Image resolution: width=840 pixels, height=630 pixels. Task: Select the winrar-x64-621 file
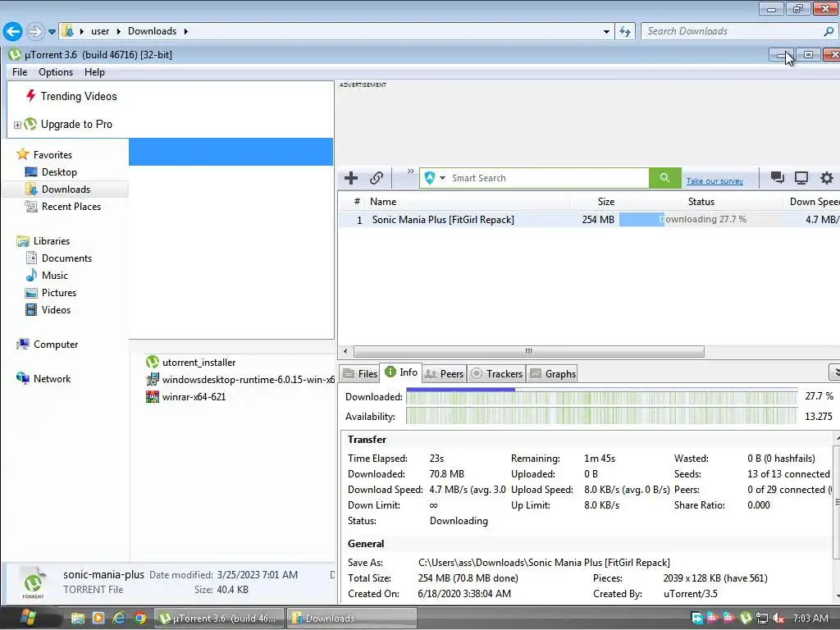[194, 397]
